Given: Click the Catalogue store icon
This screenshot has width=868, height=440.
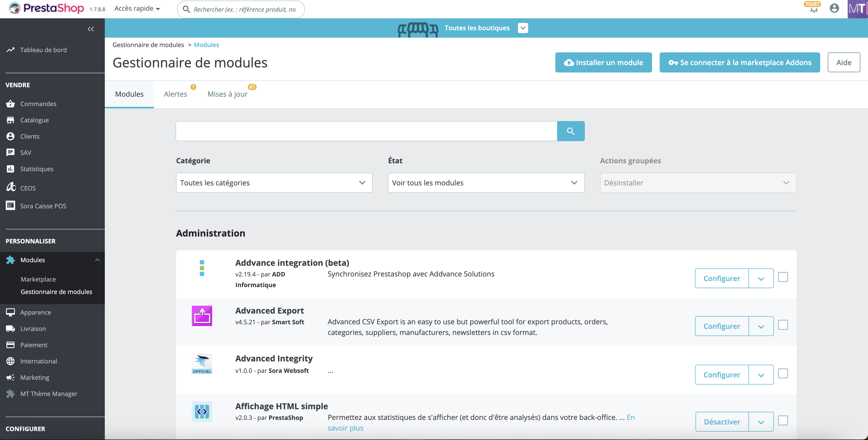Looking at the screenshot, I should click(10, 120).
